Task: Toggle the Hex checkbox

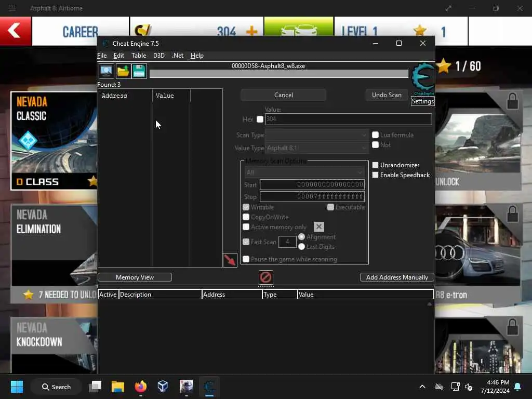Action: tap(260, 119)
